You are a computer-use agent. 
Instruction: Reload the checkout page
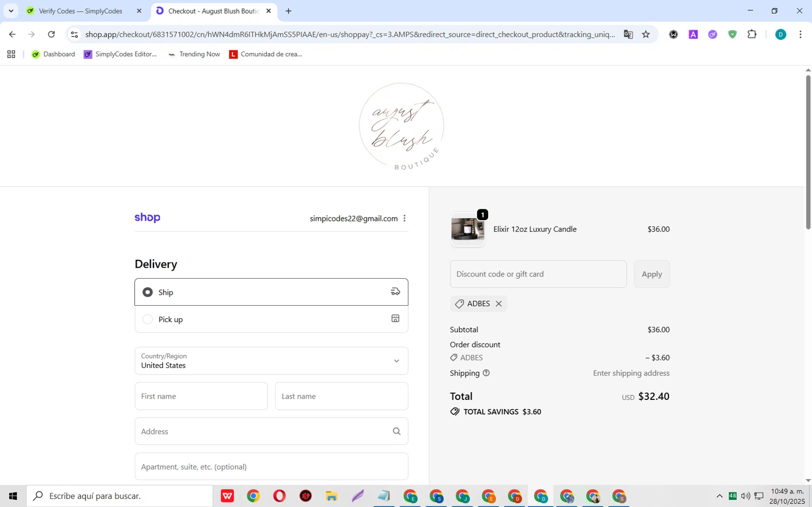pos(51,34)
